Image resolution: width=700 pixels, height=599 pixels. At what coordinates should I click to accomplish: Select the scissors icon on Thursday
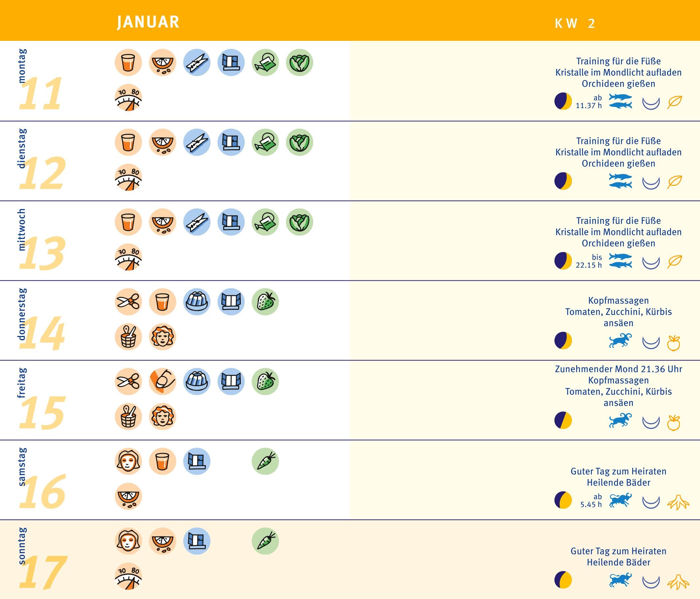128,302
